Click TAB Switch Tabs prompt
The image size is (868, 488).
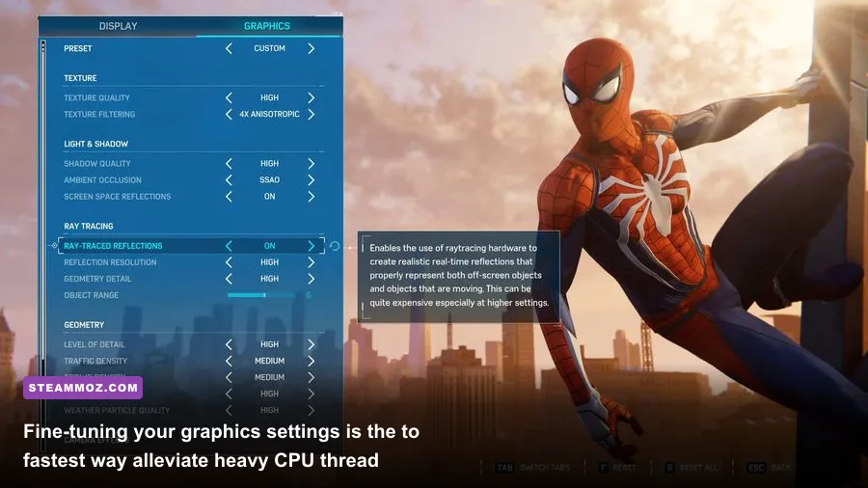pyautogui.click(x=532, y=468)
